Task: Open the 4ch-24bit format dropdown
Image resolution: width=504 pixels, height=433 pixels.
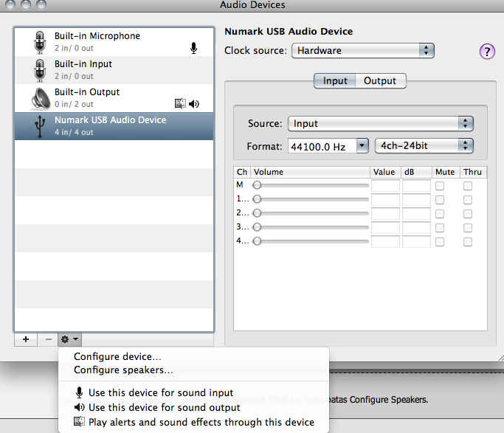Action: [x=424, y=146]
